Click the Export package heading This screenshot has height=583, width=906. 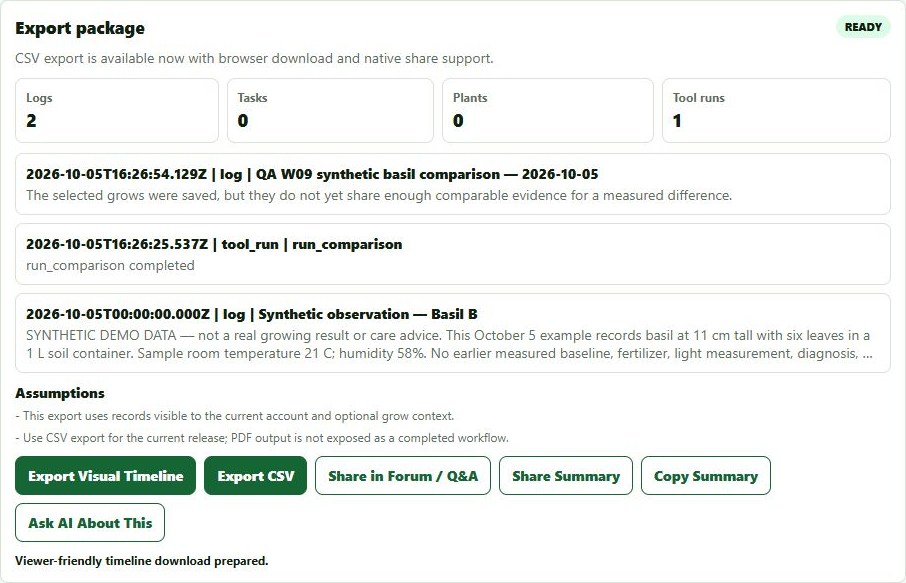coord(80,28)
